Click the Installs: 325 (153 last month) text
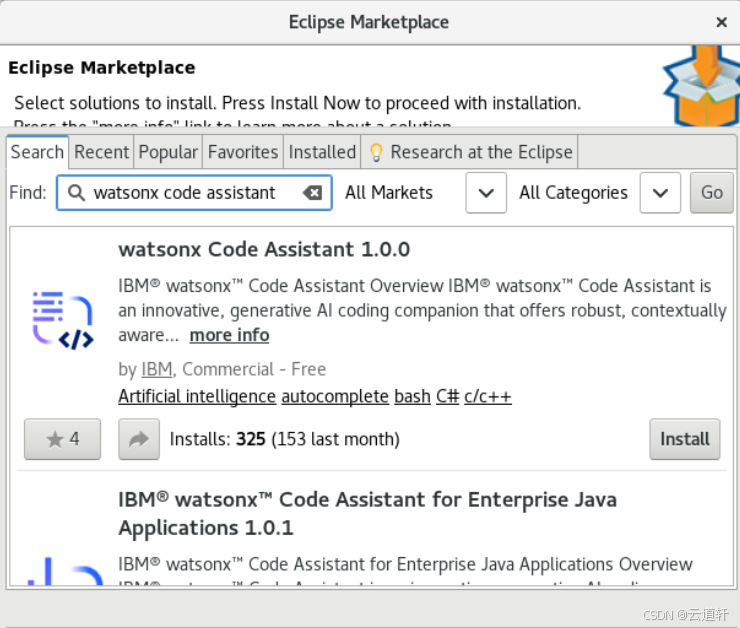Screen dimensions: 740x628 click(x=285, y=439)
